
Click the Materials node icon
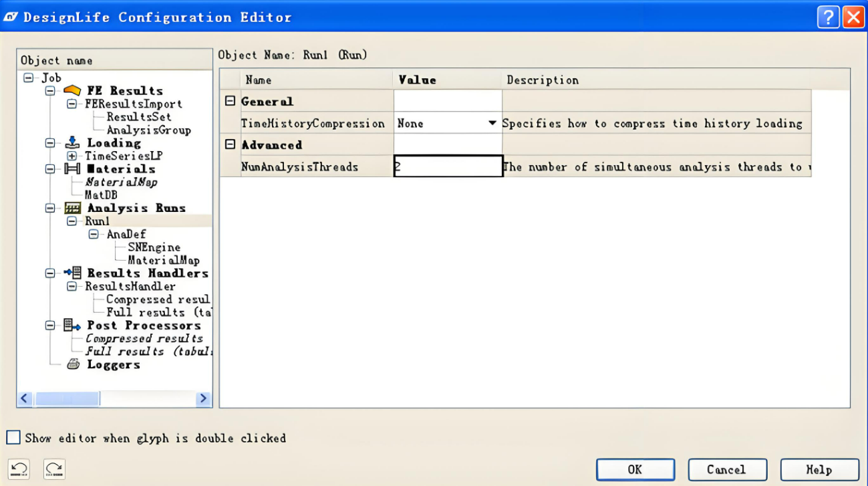(72, 168)
